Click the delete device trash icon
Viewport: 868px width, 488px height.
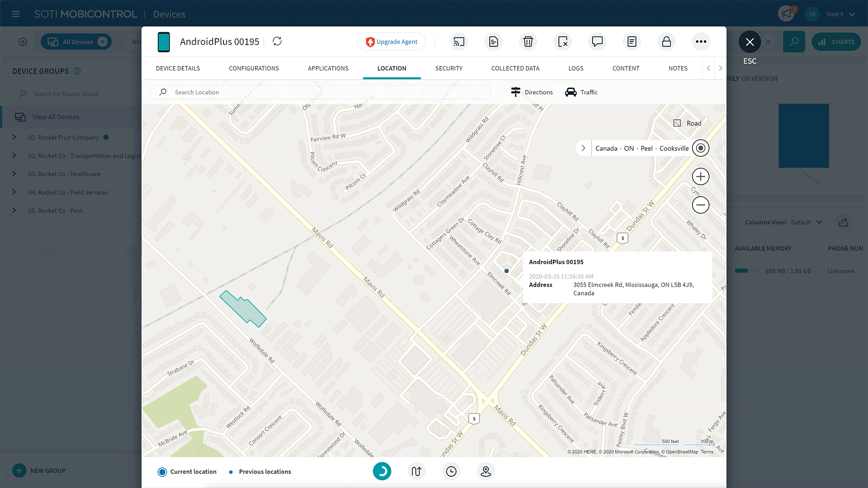click(x=528, y=42)
